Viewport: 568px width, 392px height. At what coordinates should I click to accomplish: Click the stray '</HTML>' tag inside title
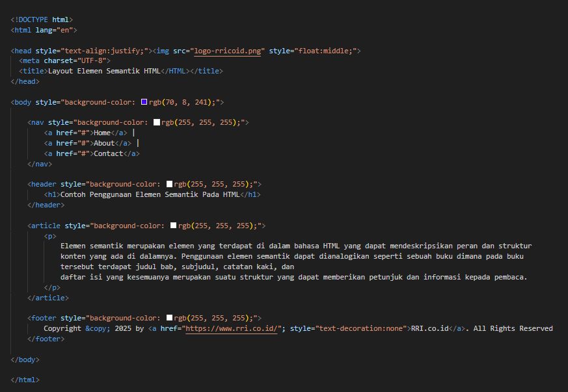pos(175,71)
